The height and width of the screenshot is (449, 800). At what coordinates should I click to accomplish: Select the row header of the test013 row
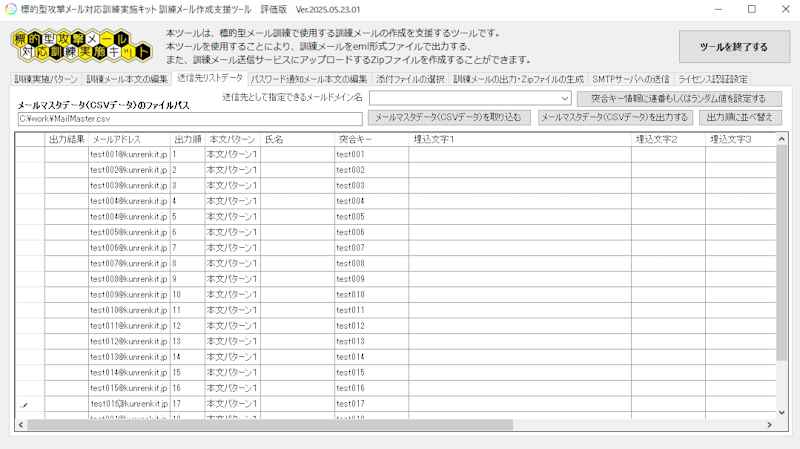click(x=30, y=341)
